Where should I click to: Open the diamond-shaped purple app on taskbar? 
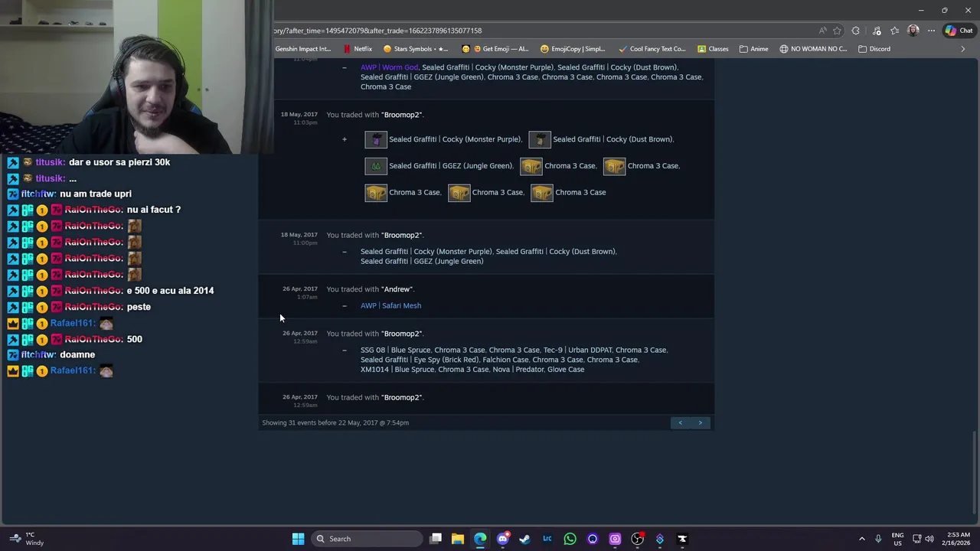[660, 539]
